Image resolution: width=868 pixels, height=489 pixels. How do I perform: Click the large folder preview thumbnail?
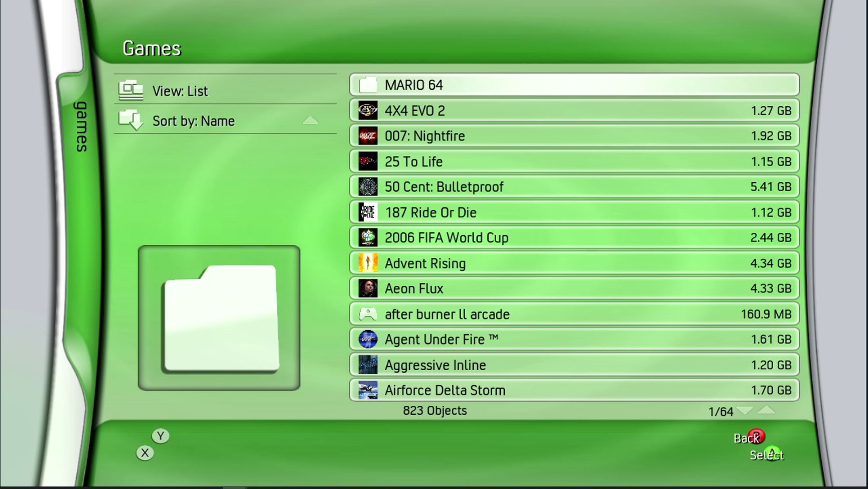(219, 318)
